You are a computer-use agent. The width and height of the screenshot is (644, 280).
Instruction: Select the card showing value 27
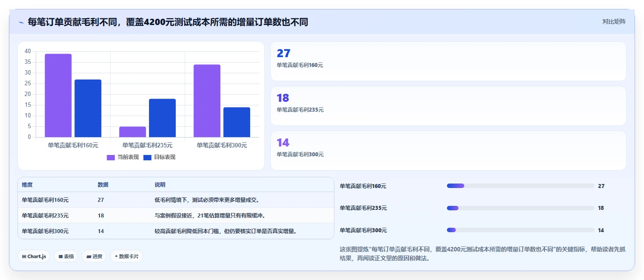448,61
